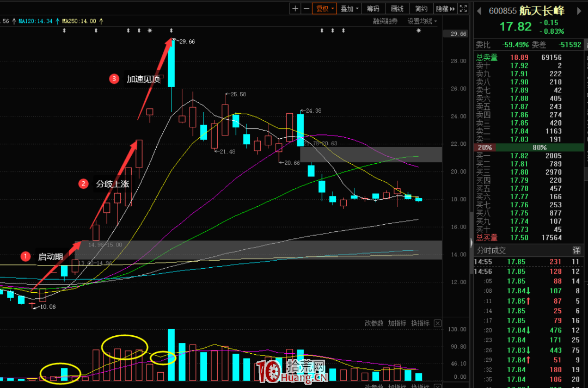This screenshot has height=388, width=588.
Task: Collapse the quote panel via divider arrow handle
Action: [471, 243]
